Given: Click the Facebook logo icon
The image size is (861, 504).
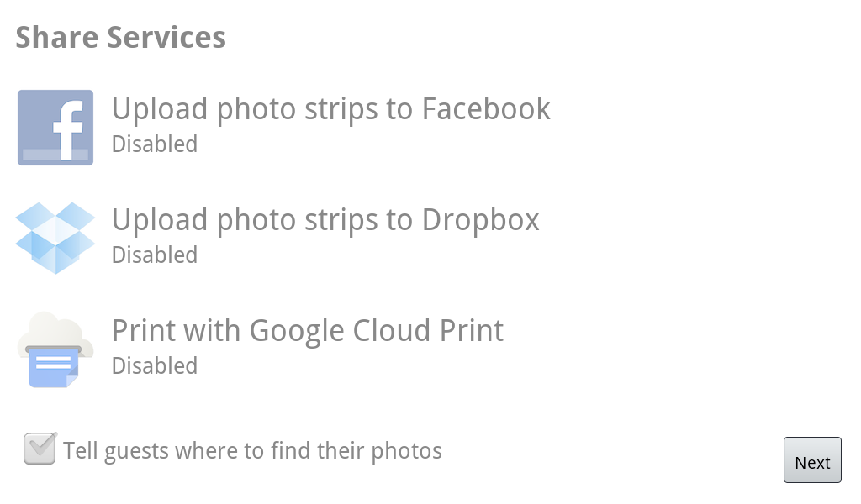Looking at the screenshot, I should 55,128.
